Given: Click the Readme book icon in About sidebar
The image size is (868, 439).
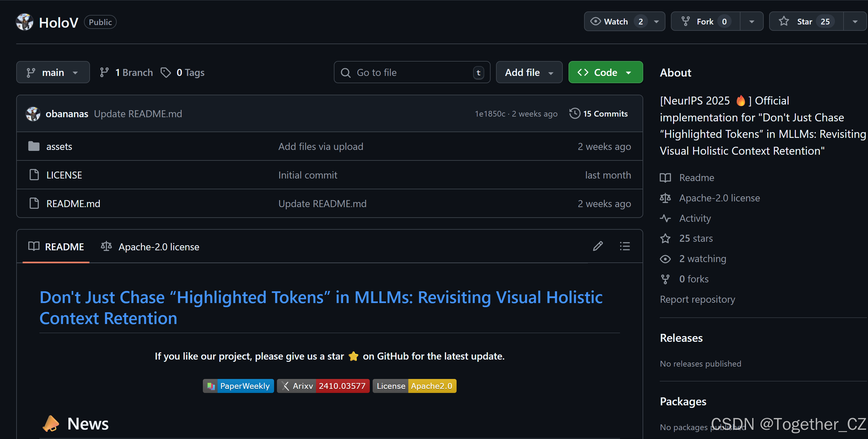Looking at the screenshot, I should click(x=665, y=178).
